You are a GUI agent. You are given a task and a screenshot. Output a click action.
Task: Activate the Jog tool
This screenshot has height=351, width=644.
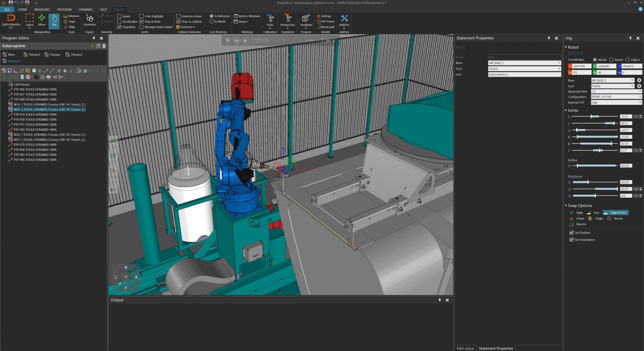click(54, 20)
